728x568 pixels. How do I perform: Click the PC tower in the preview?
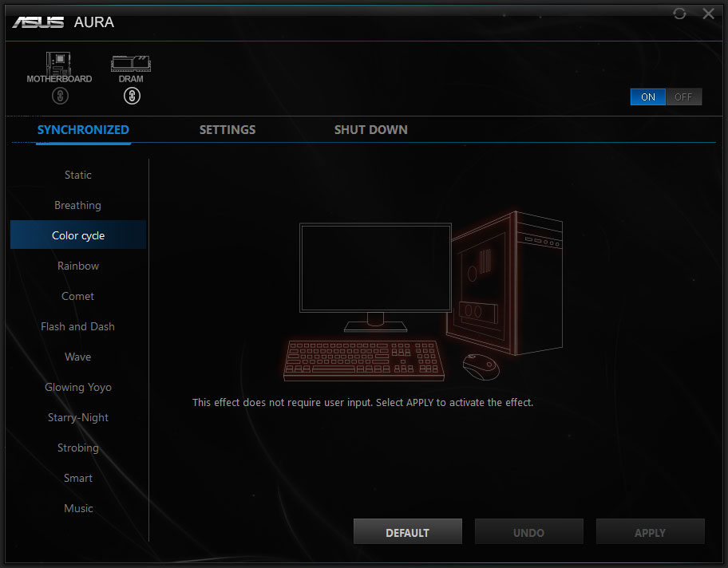[504, 283]
